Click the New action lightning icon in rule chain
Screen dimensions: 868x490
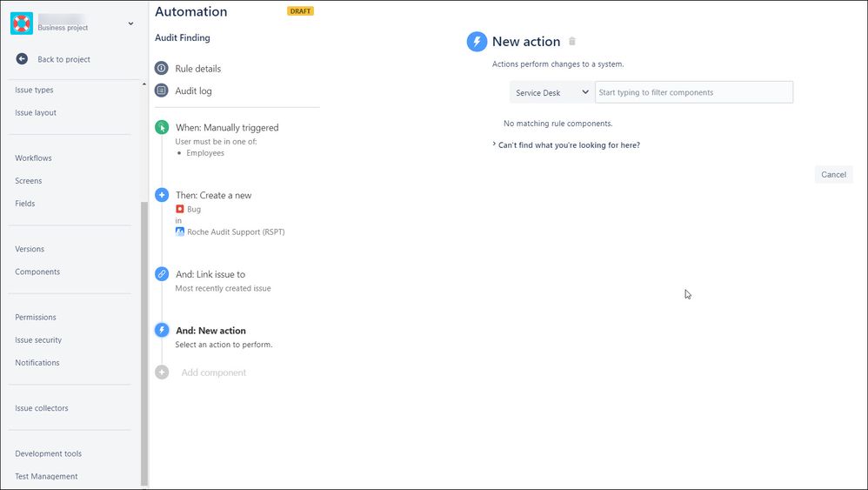[162, 330]
